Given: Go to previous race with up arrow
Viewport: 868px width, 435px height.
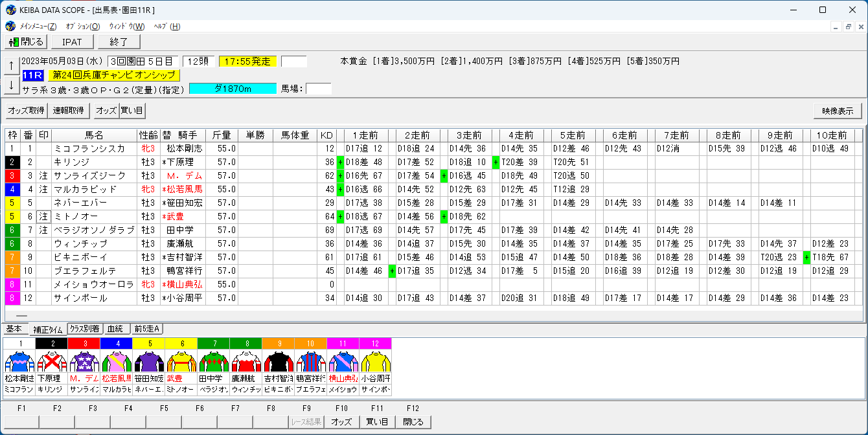Looking at the screenshot, I should [x=11, y=66].
